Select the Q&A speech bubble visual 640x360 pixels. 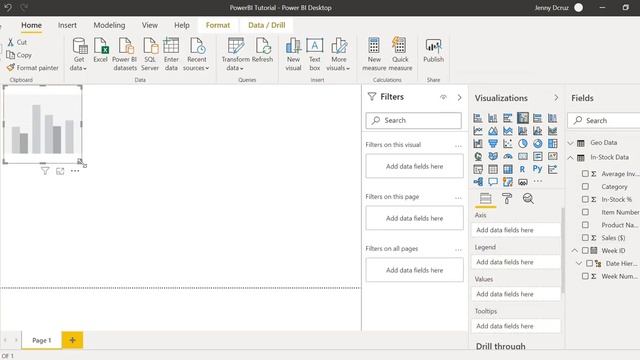[x=493, y=182]
